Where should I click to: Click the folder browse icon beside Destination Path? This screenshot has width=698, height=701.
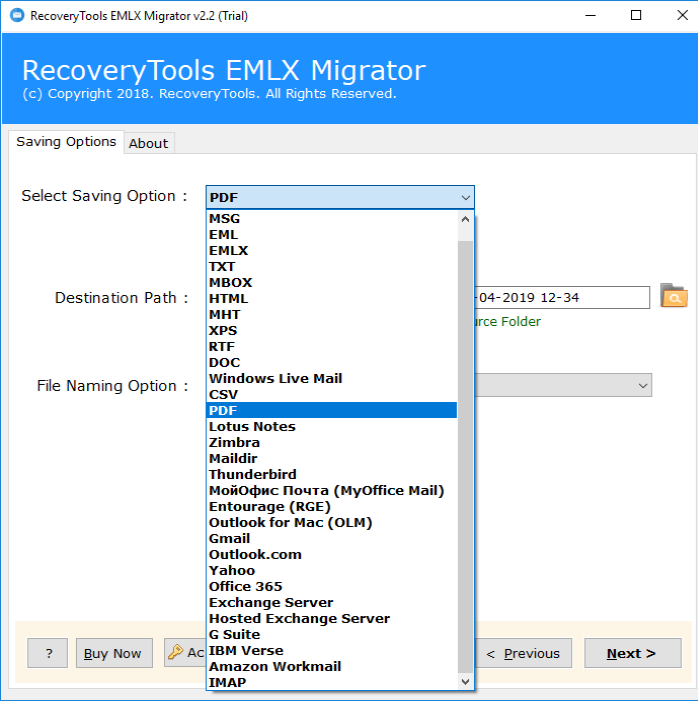click(673, 296)
